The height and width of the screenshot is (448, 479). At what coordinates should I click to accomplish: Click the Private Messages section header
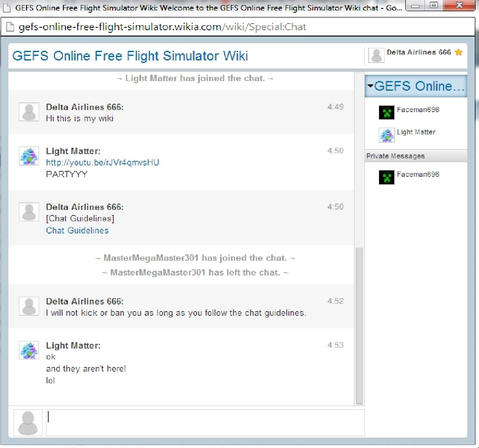(415, 156)
